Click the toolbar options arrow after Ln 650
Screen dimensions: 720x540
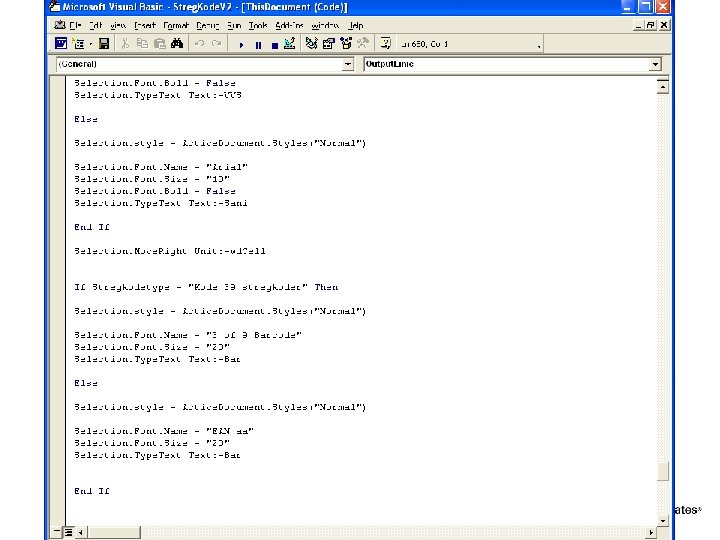click(x=539, y=45)
